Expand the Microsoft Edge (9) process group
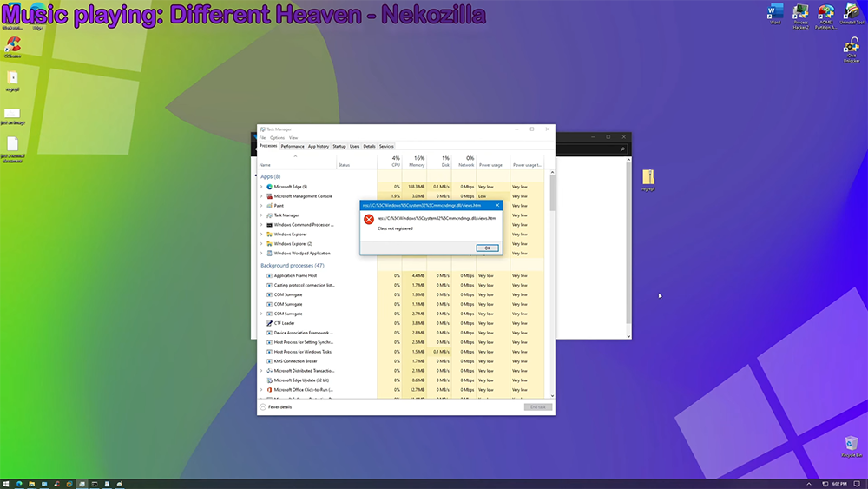The image size is (868, 489). pyautogui.click(x=261, y=187)
